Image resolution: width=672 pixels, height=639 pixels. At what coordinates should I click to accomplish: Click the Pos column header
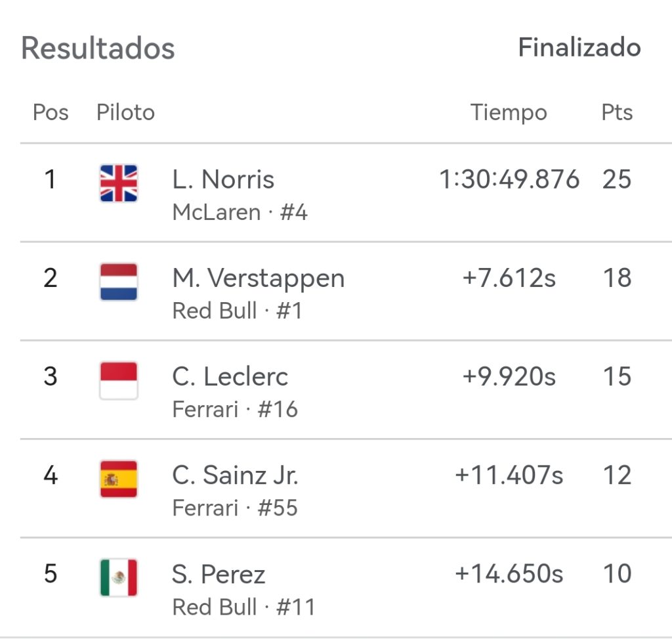51,112
